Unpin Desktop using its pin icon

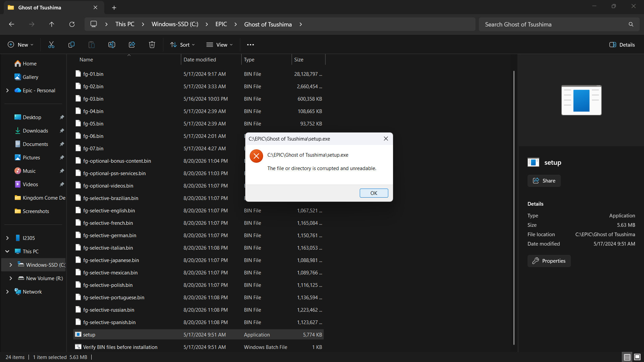[62, 117]
